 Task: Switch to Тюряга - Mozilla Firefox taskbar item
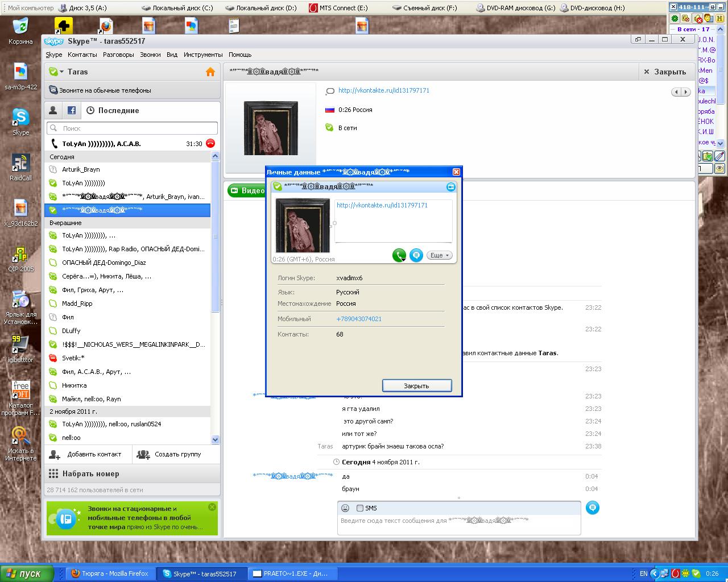[x=110, y=573]
